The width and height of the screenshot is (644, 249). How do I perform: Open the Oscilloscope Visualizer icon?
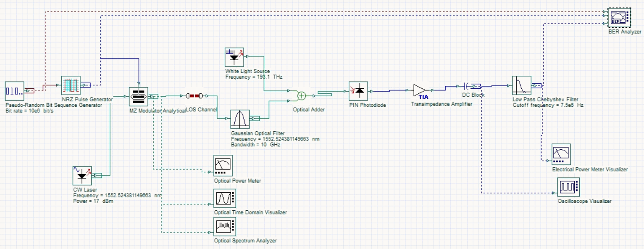(x=568, y=187)
